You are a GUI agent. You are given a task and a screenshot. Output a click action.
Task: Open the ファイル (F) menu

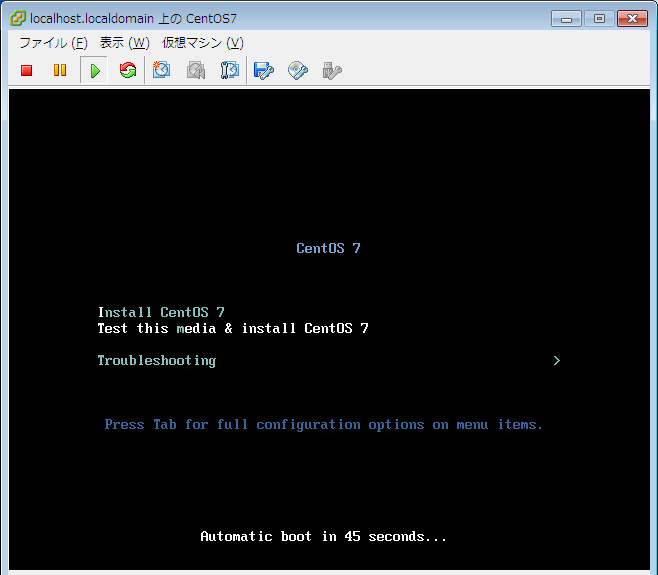(x=53, y=43)
